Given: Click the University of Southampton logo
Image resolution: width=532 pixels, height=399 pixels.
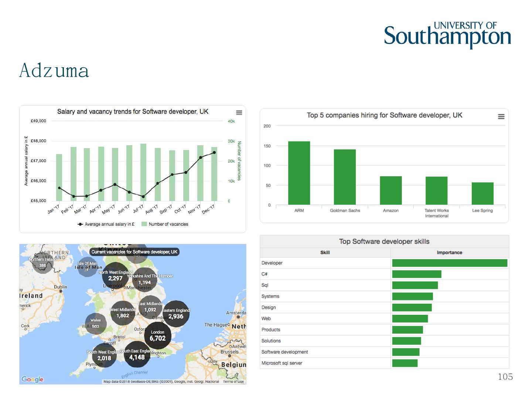Looking at the screenshot, I should click(447, 35).
